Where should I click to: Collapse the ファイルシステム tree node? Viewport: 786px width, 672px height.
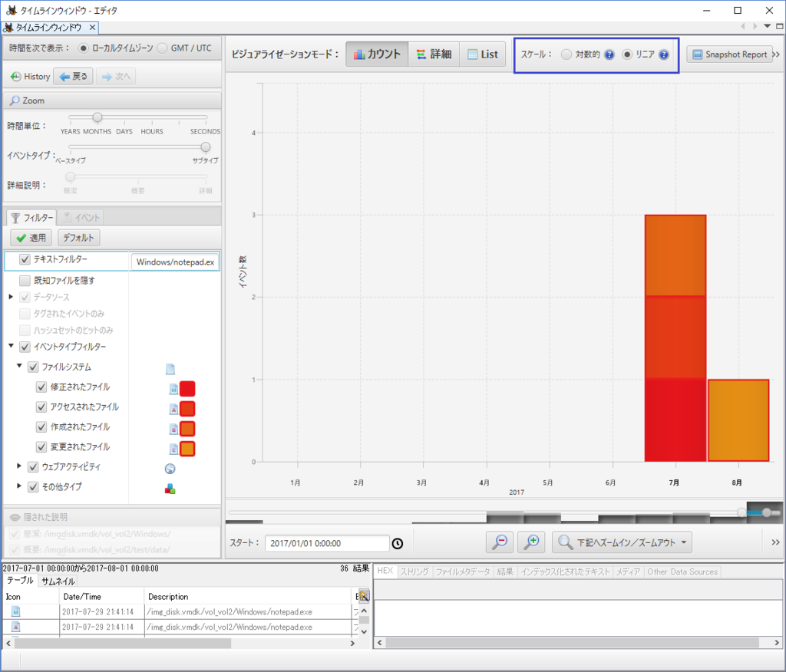pyautogui.click(x=19, y=366)
